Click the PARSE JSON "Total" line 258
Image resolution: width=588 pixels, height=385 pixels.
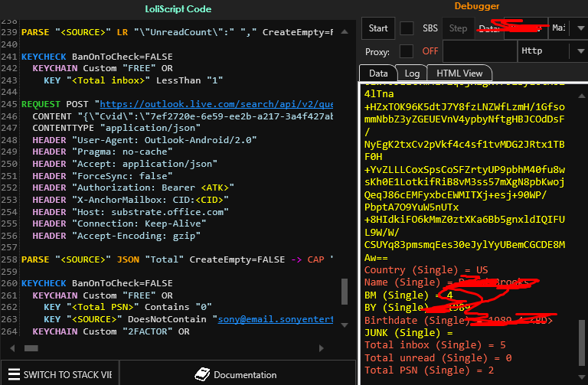pyautogui.click(x=177, y=259)
